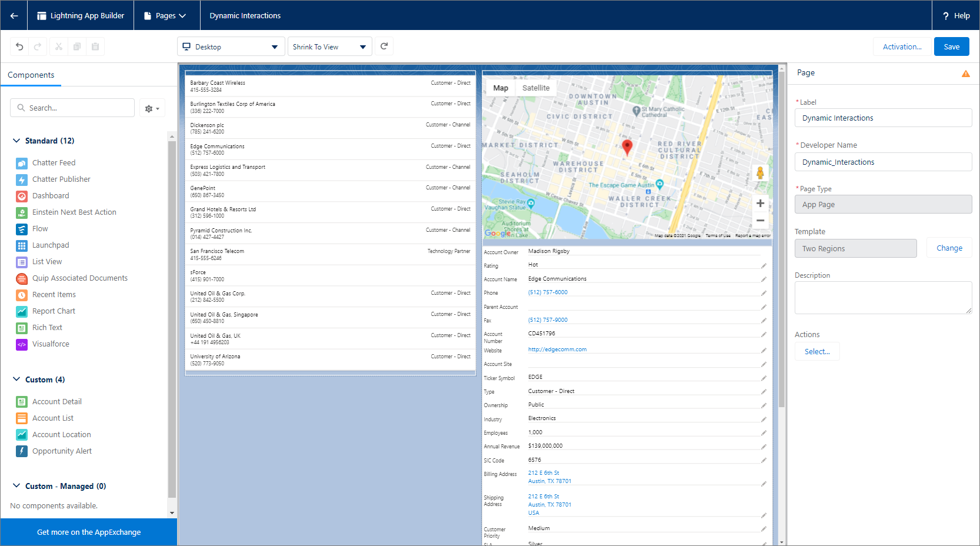Open the Shrink To View dropdown

[329, 46]
